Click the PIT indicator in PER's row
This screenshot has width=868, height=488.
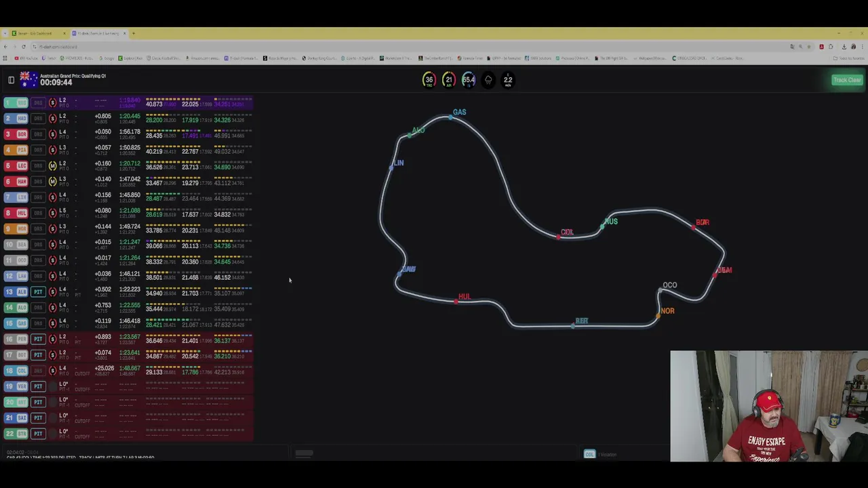38,339
